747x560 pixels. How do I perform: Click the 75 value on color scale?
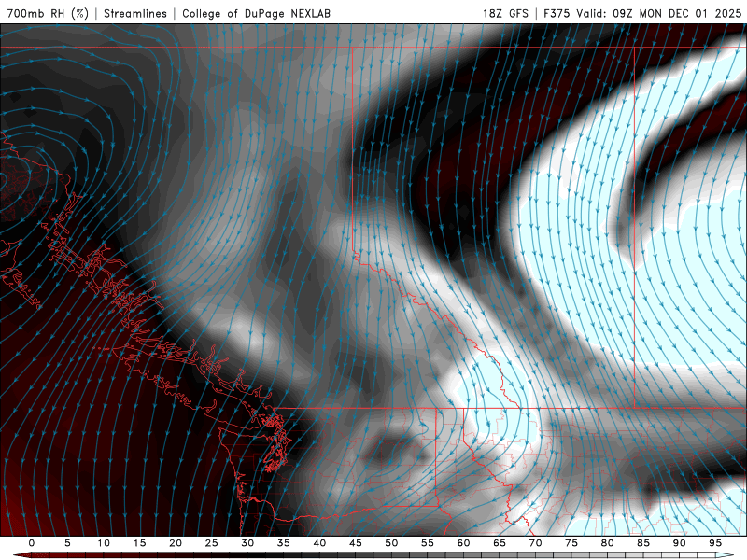(x=571, y=543)
